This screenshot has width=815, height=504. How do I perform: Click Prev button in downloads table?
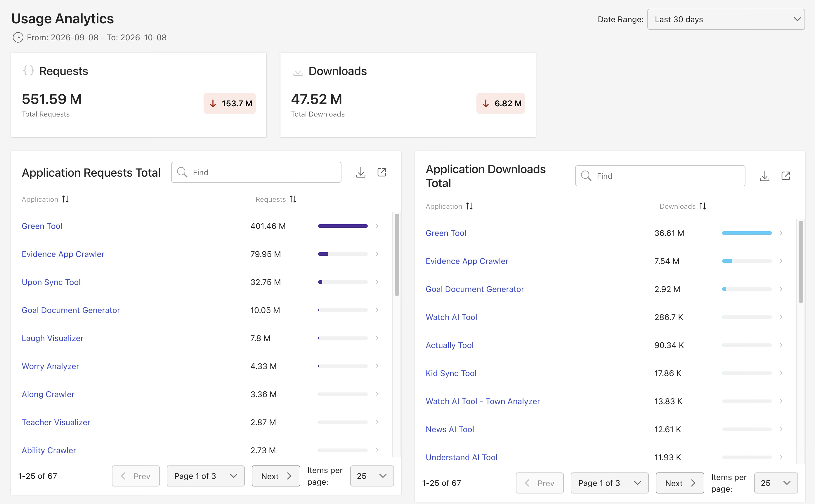[x=540, y=483]
